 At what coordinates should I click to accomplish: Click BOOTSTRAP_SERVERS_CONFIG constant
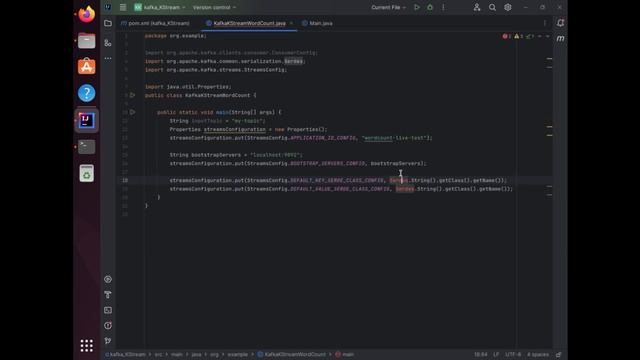327,163
